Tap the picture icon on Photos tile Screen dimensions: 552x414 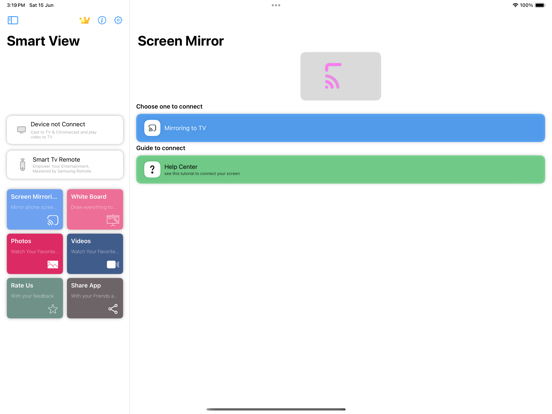point(53,264)
